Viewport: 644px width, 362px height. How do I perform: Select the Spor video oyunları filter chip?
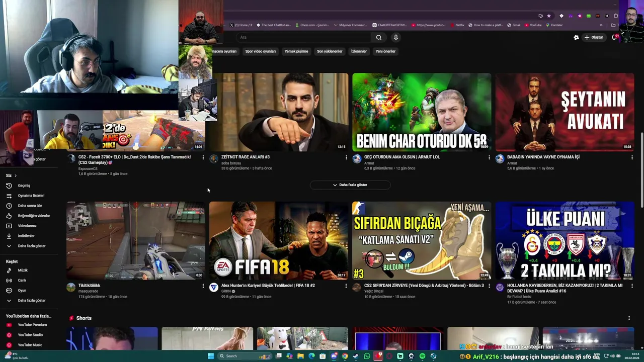click(260, 51)
